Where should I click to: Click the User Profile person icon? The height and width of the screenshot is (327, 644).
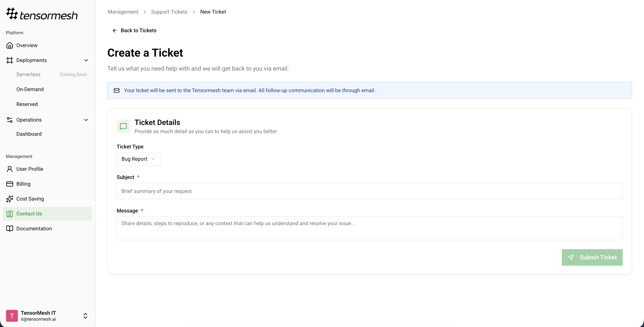(x=10, y=169)
